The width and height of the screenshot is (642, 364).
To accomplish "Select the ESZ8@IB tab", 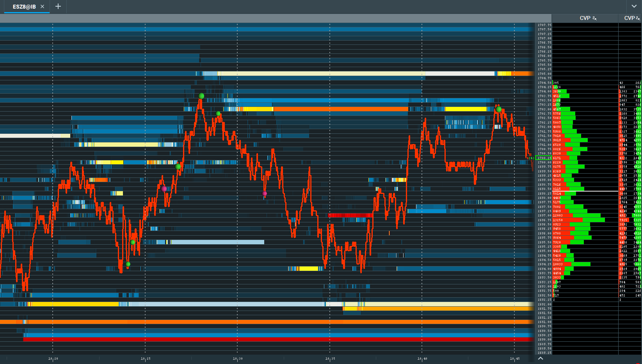I will coord(24,7).
